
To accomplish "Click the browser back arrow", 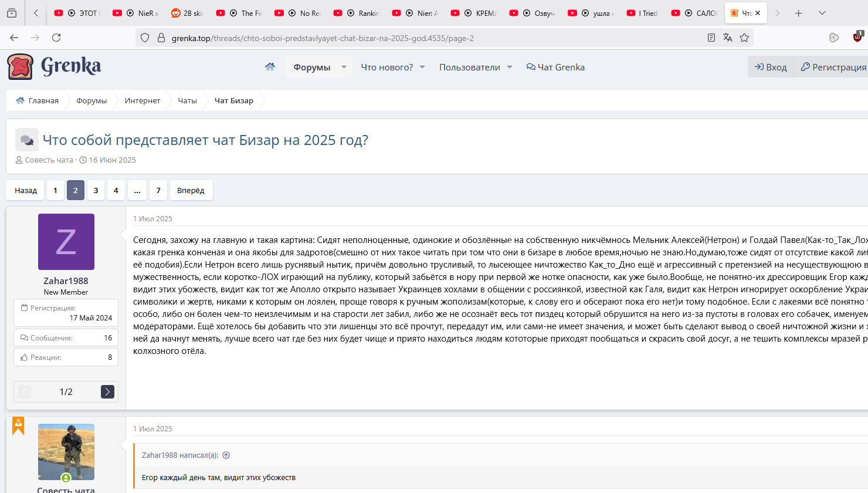I will coord(14,38).
